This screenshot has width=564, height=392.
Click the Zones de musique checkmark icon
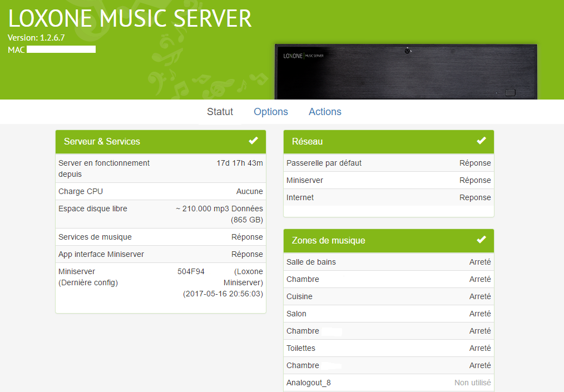481,240
